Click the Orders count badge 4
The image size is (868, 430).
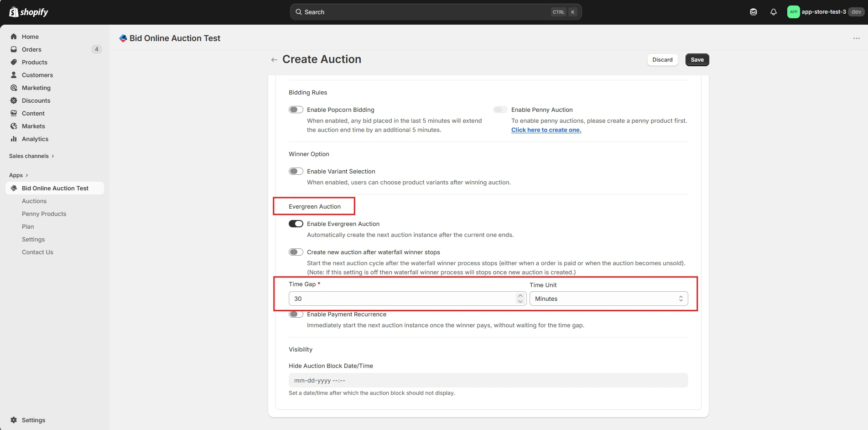click(97, 49)
